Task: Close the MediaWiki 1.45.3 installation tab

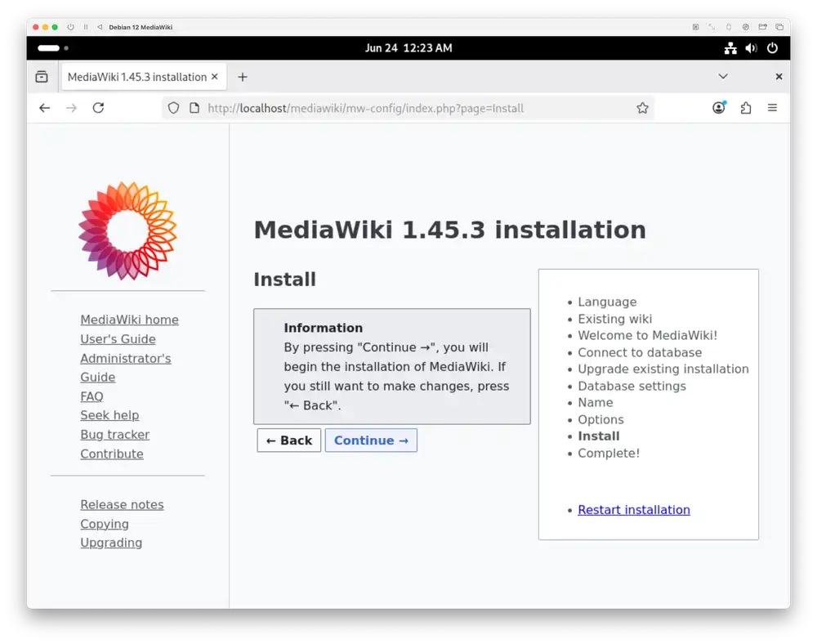Action: [215, 77]
